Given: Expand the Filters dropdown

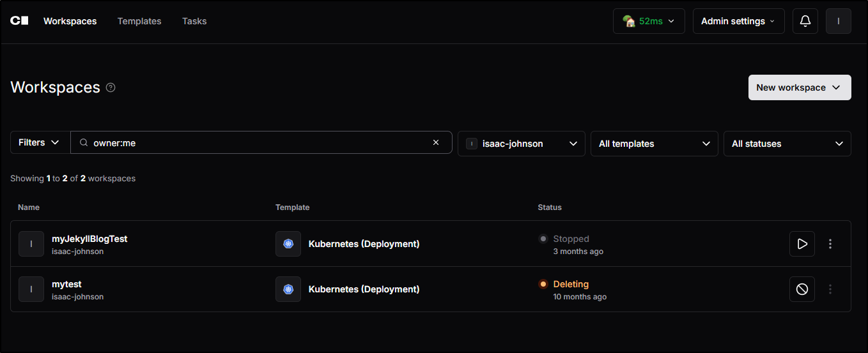Looking at the screenshot, I should (x=40, y=142).
